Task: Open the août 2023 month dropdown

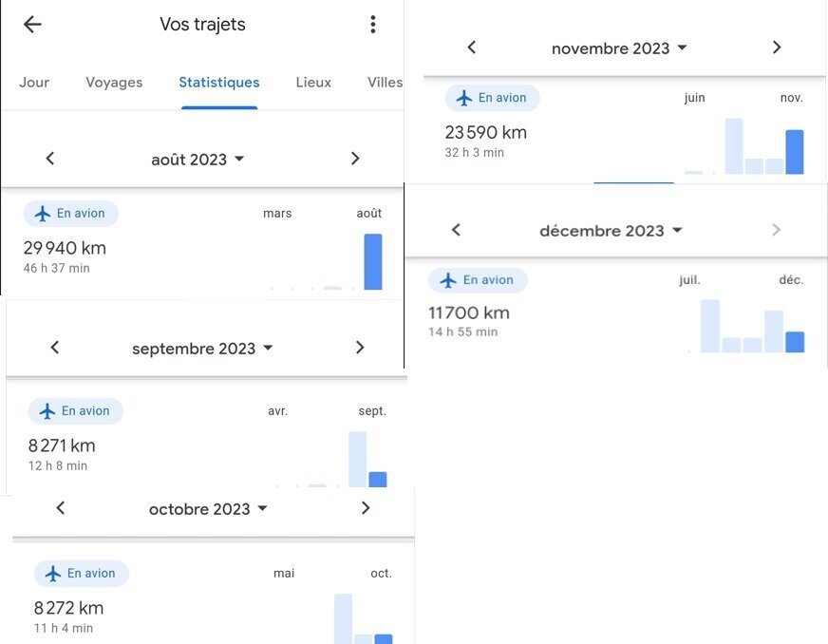Action: [x=198, y=160]
